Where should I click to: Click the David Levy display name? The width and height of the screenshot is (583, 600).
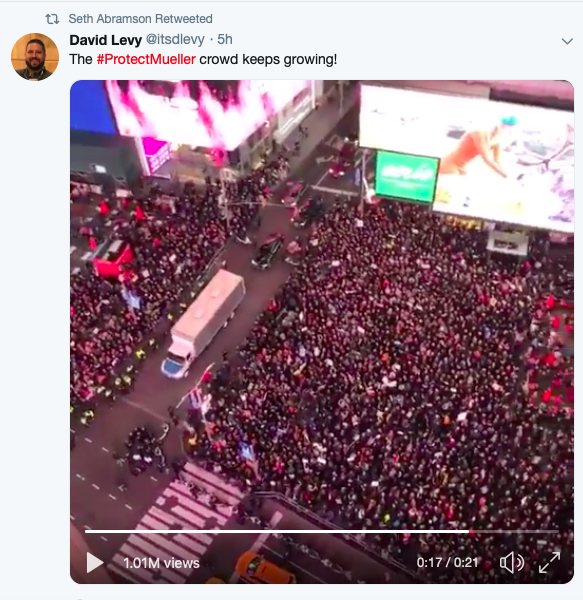tap(106, 39)
